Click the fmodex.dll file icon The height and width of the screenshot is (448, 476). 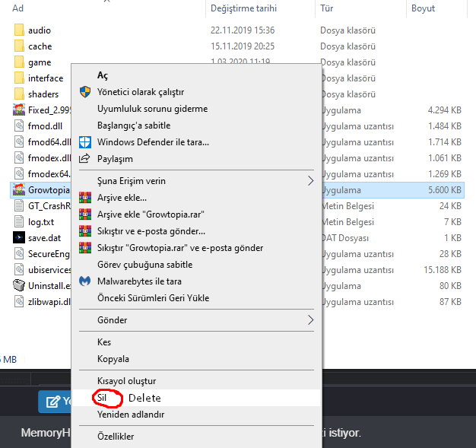pyautogui.click(x=19, y=158)
